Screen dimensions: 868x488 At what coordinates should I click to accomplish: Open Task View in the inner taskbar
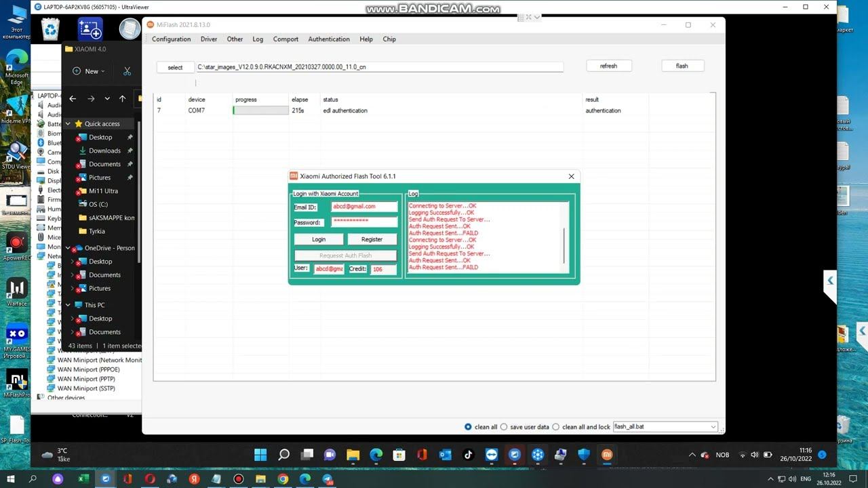click(307, 455)
